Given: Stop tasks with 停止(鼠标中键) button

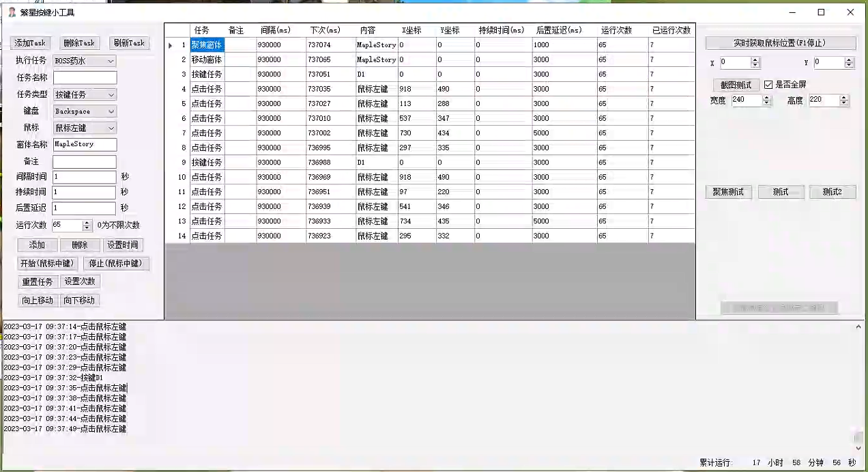Looking at the screenshot, I should (x=116, y=263).
